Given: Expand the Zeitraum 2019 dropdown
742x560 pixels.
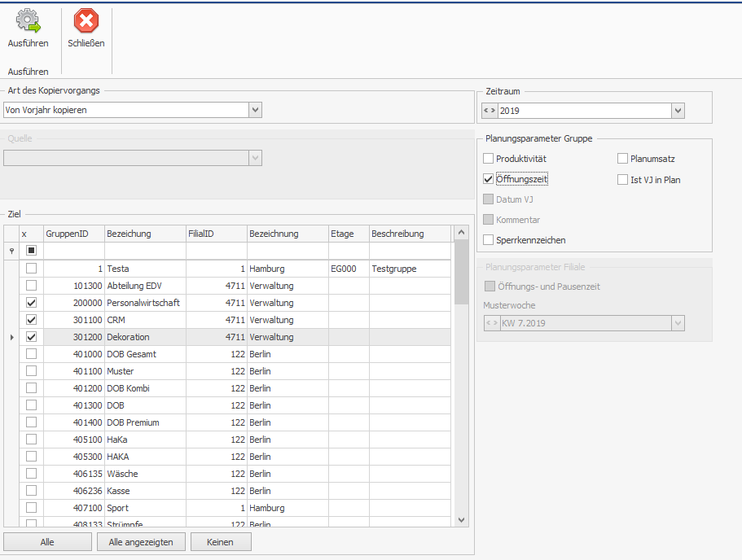Looking at the screenshot, I should coord(677,111).
